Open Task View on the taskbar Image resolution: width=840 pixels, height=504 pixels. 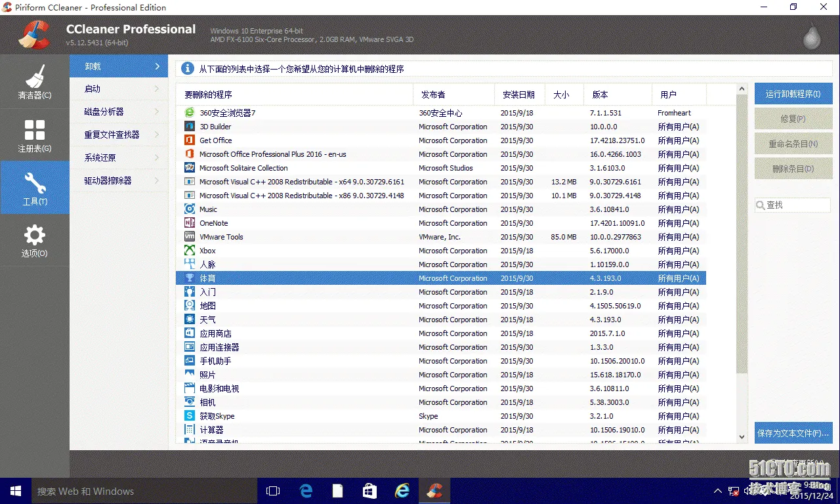273,491
